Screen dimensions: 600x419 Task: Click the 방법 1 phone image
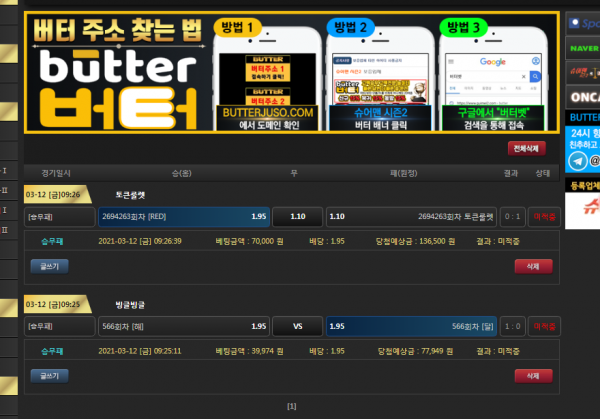point(265,80)
